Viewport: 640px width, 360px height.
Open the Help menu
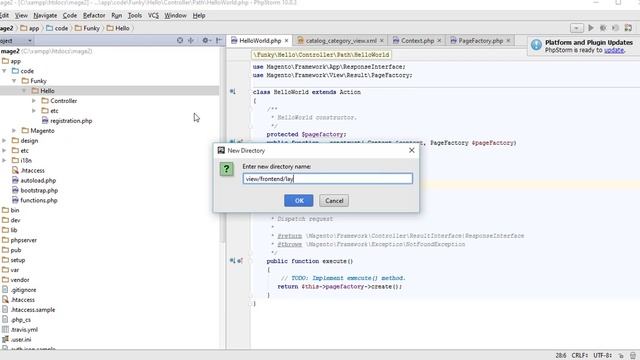click(x=199, y=16)
